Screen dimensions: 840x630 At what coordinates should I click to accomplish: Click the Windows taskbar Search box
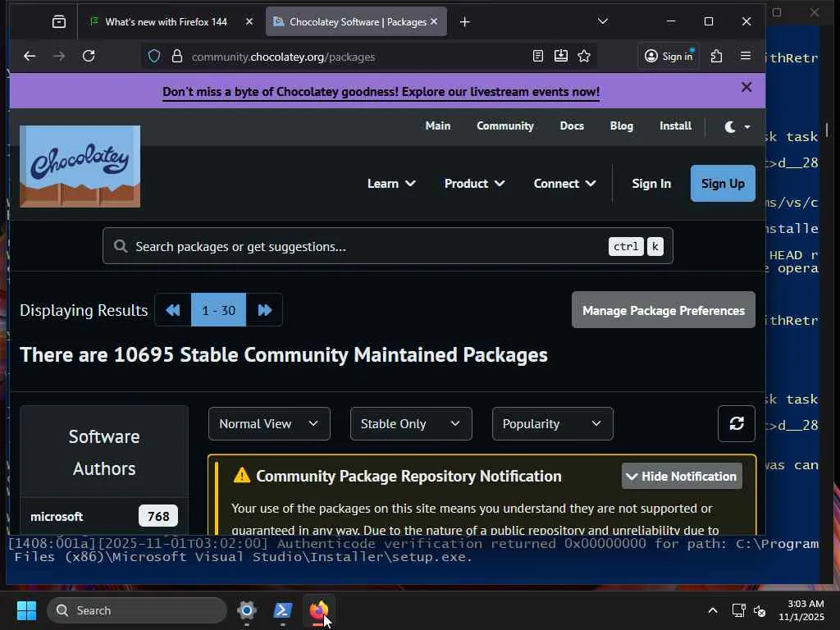[x=137, y=610]
